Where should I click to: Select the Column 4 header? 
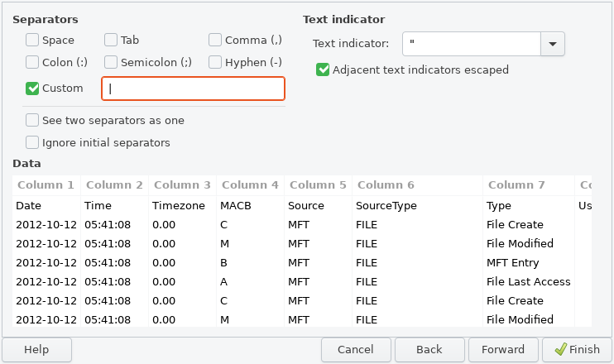click(x=250, y=184)
